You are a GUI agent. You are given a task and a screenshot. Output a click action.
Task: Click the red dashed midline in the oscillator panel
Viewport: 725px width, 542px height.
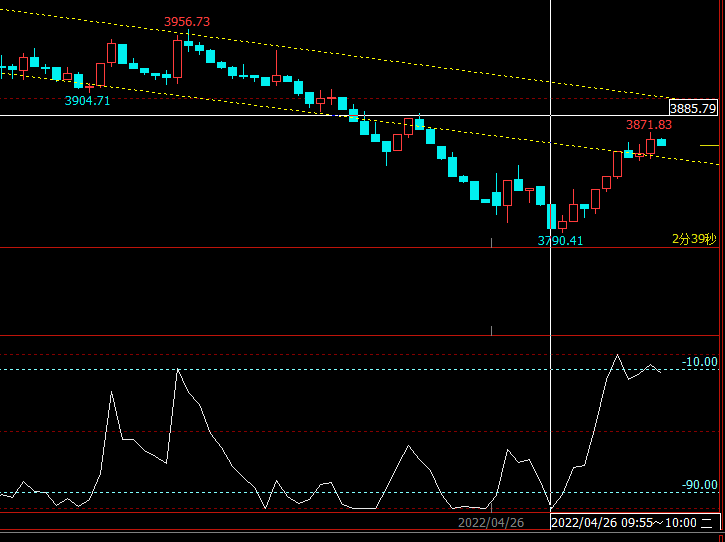(x=300, y=431)
